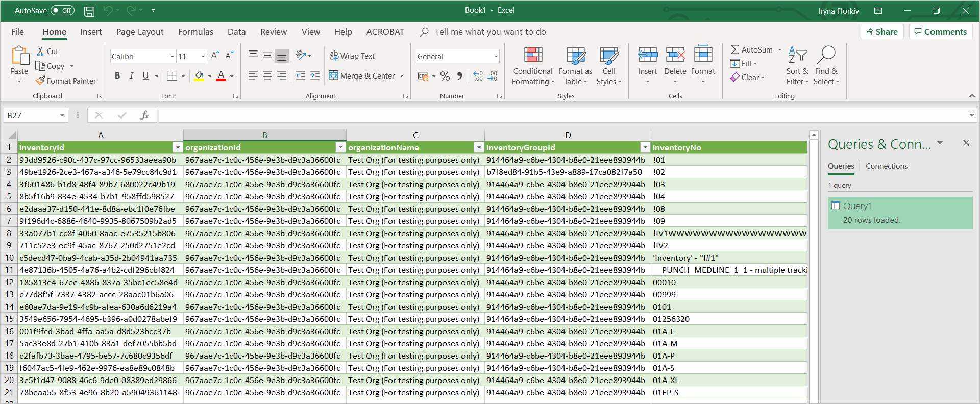Open the inventoryGroupId filter dropdown
The height and width of the screenshot is (404, 980).
(645, 147)
